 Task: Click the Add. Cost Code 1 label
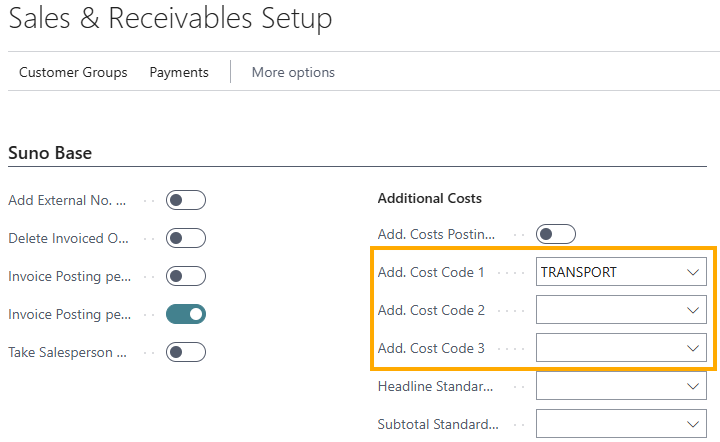coord(431,272)
